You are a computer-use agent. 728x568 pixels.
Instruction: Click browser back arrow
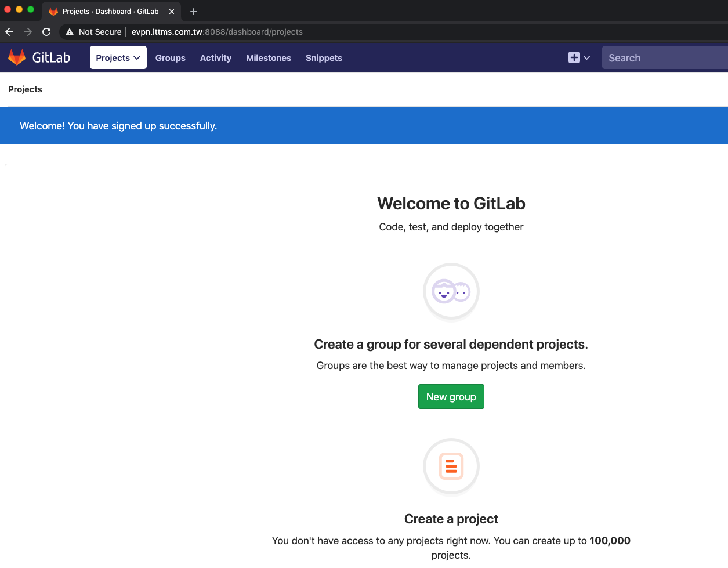coord(9,32)
